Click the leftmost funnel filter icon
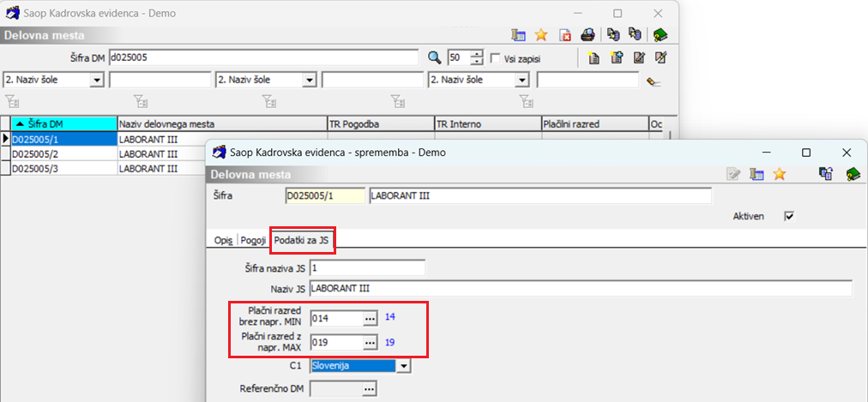Image resolution: width=868 pixels, height=402 pixels. (x=12, y=100)
